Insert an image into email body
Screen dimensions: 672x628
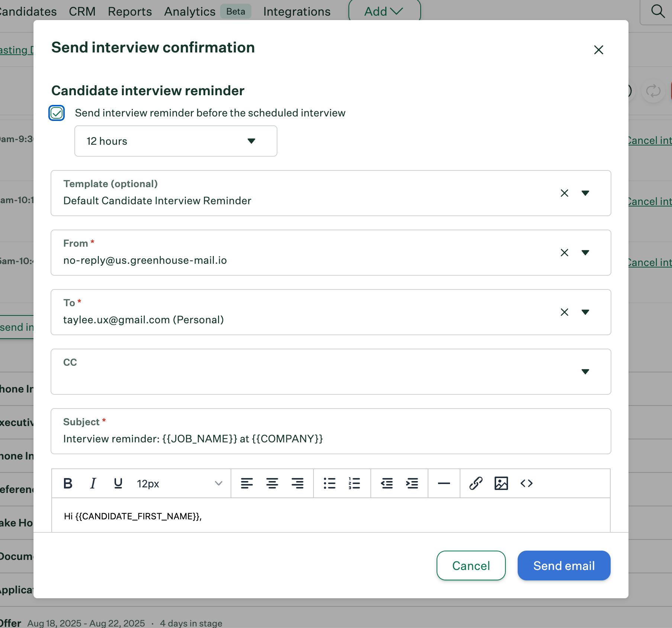coord(501,483)
